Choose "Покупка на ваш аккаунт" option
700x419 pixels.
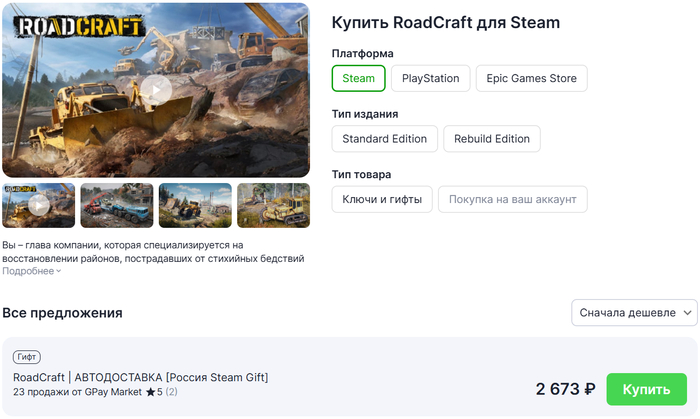(512, 199)
